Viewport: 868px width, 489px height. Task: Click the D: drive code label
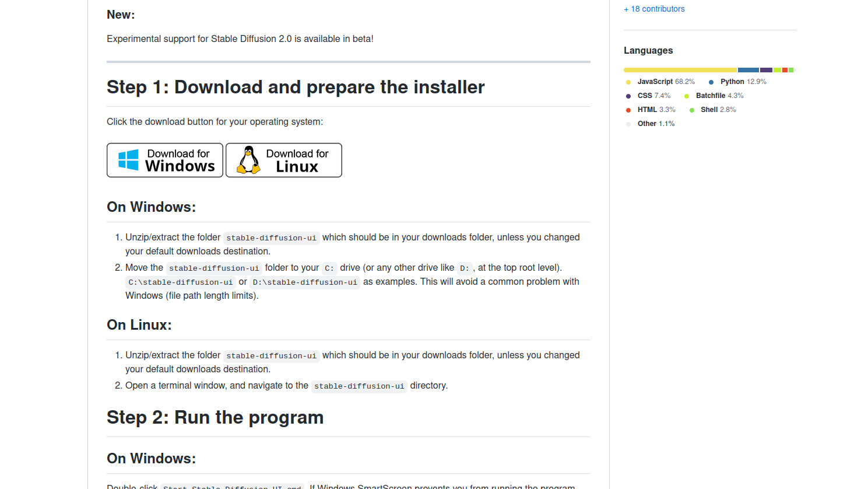pos(465,268)
